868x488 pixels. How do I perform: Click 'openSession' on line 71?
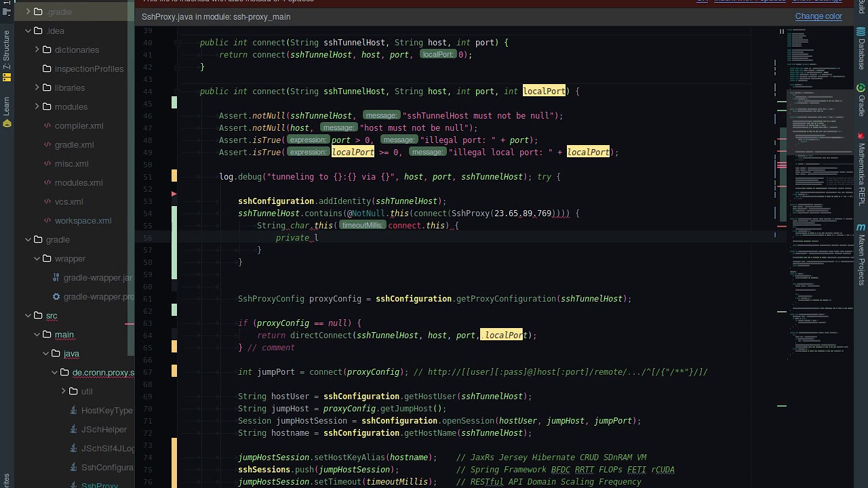[x=468, y=420]
